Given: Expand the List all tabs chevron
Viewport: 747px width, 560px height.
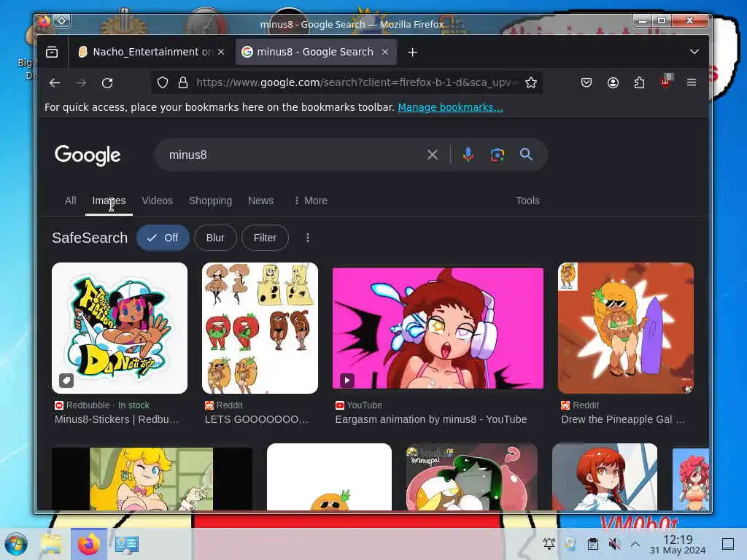Looking at the screenshot, I should click(694, 52).
